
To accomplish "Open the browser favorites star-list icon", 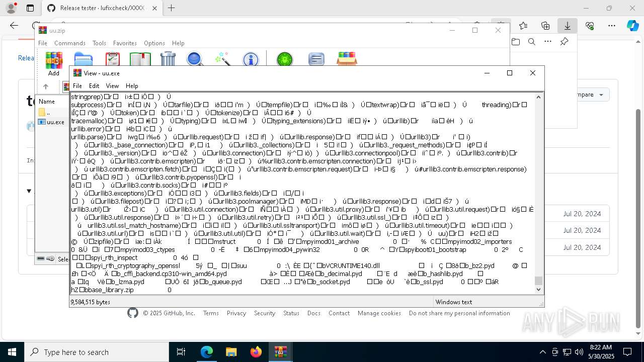I will point(523,26).
